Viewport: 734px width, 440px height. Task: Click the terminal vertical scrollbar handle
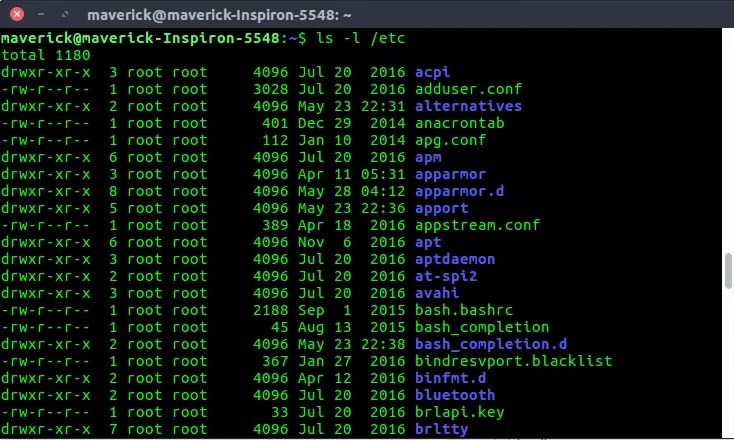pos(728,271)
